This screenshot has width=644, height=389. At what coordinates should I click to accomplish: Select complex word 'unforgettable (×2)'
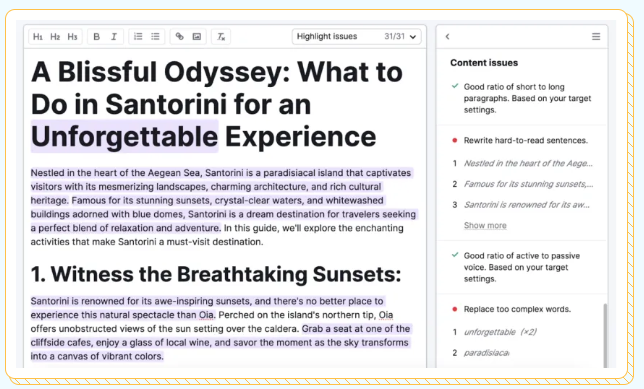500,332
